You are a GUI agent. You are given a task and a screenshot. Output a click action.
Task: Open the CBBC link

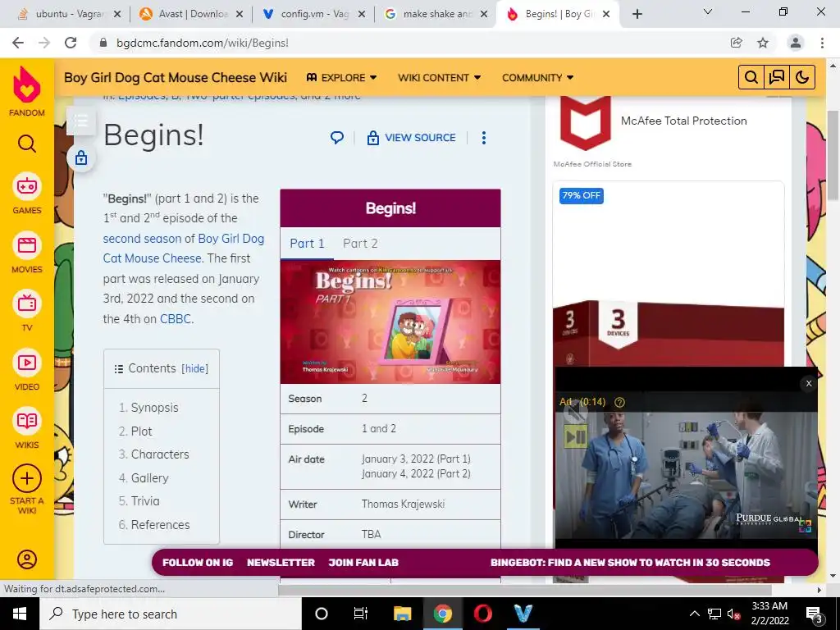pos(176,319)
